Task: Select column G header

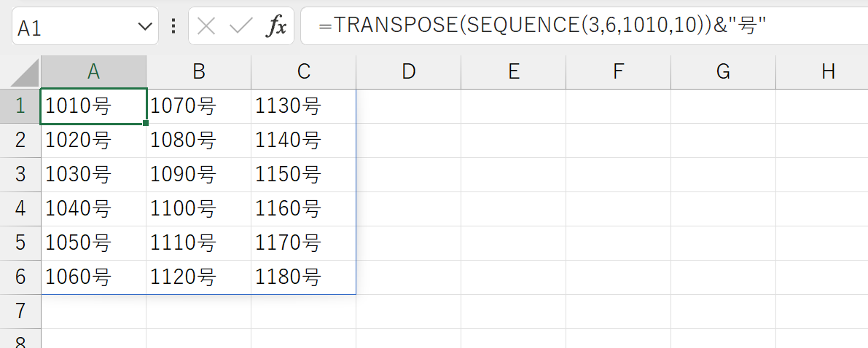Action: [723, 72]
